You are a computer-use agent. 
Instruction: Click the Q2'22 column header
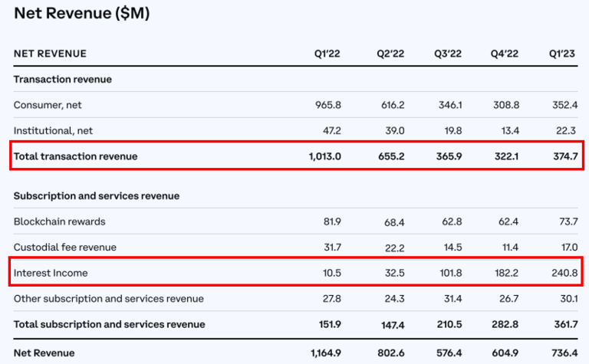coord(390,54)
